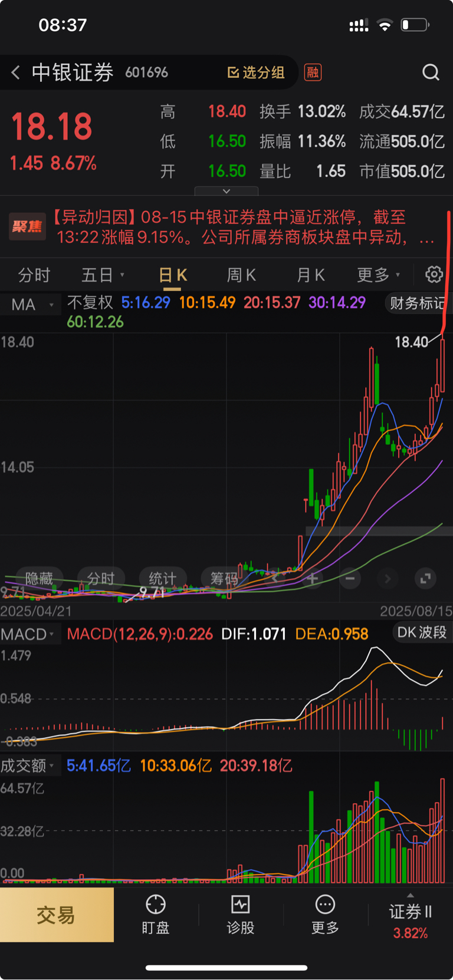Tap 20:39.18亿 turnover average
453x980 pixels.
(x=256, y=765)
